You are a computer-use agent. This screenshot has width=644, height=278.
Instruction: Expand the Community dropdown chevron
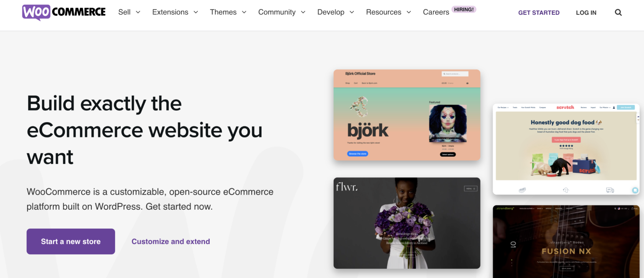coord(303,12)
